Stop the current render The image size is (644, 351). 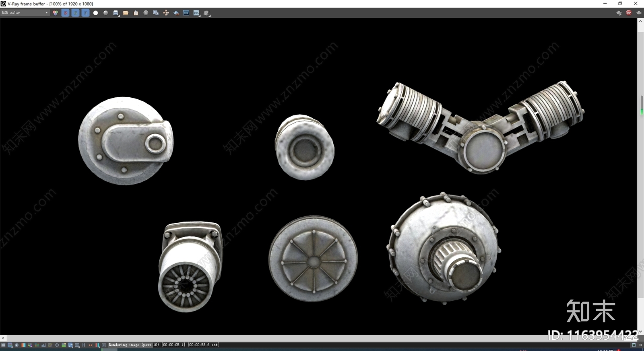point(629,13)
